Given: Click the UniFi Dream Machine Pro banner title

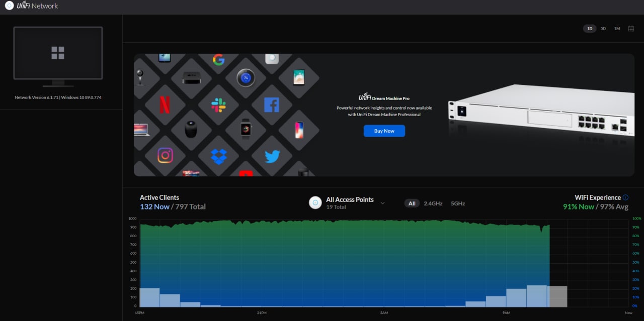Looking at the screenshot, I should click(384, 98).
